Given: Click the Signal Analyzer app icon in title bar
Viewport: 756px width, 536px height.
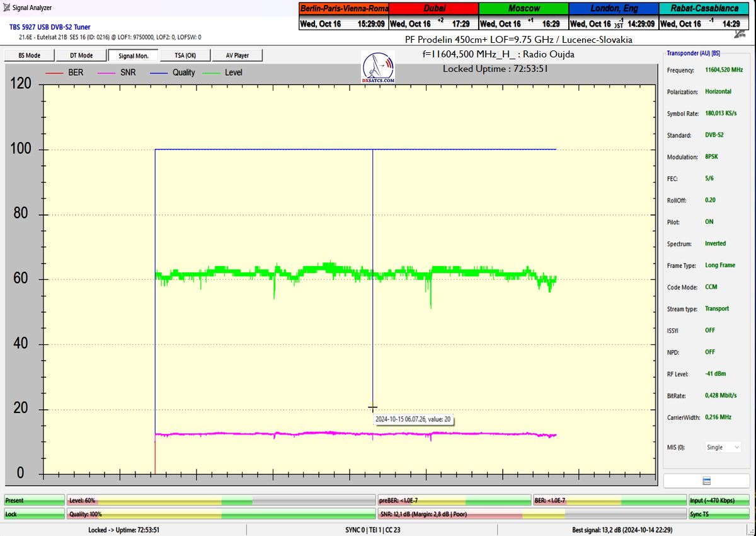Looking at the screenshot, I should click(6, 8).
